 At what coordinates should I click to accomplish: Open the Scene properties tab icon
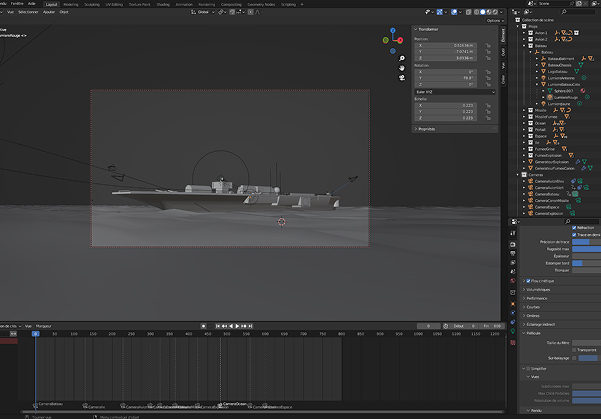point(513,271)
